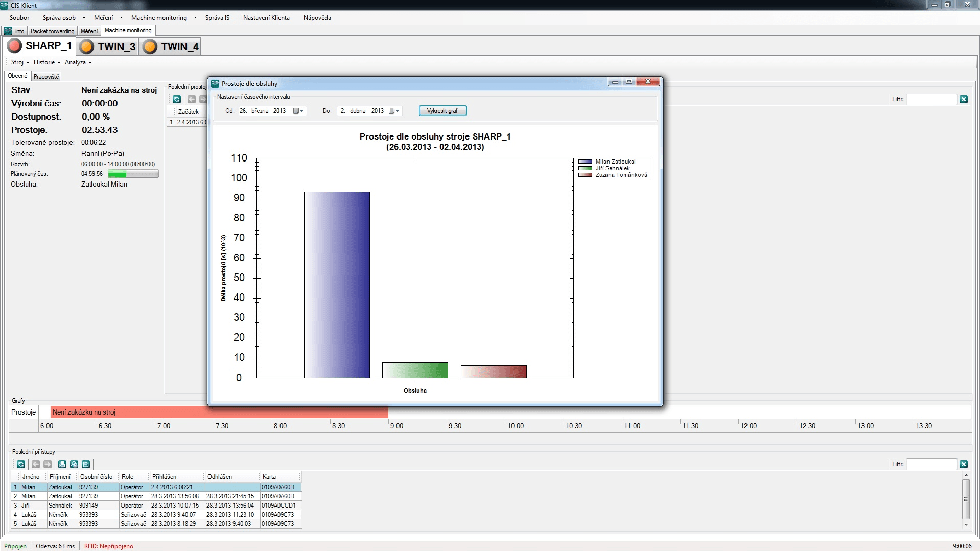Refresh the Poslední prostoje list
This screenshot has height=551, width=980.
point(177,99)
